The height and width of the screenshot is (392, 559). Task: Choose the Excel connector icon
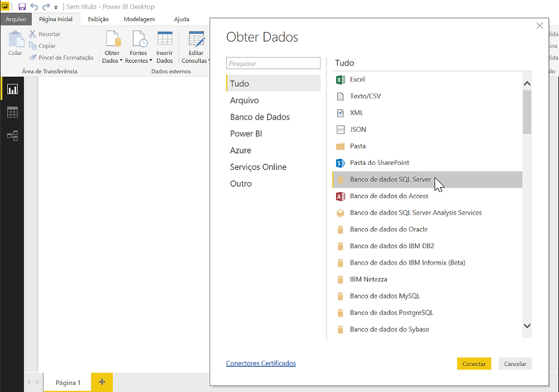click(340, 80)
